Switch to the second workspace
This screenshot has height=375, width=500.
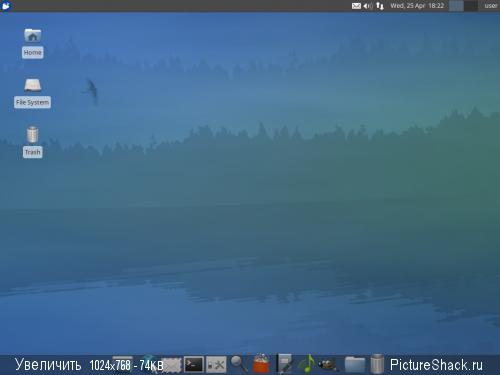470,6
